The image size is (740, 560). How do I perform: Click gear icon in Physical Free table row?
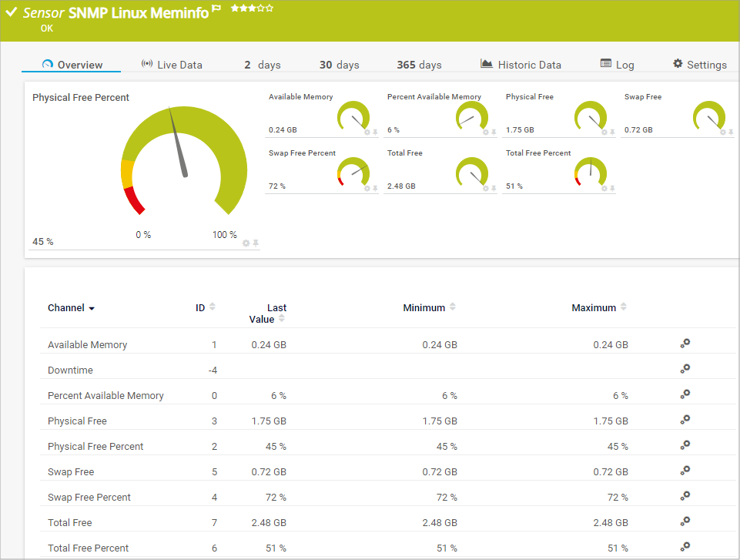pos(685,420)
